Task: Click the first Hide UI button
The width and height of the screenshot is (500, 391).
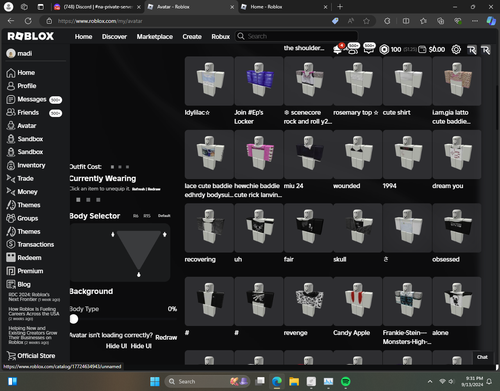Action: click(116, 346)
